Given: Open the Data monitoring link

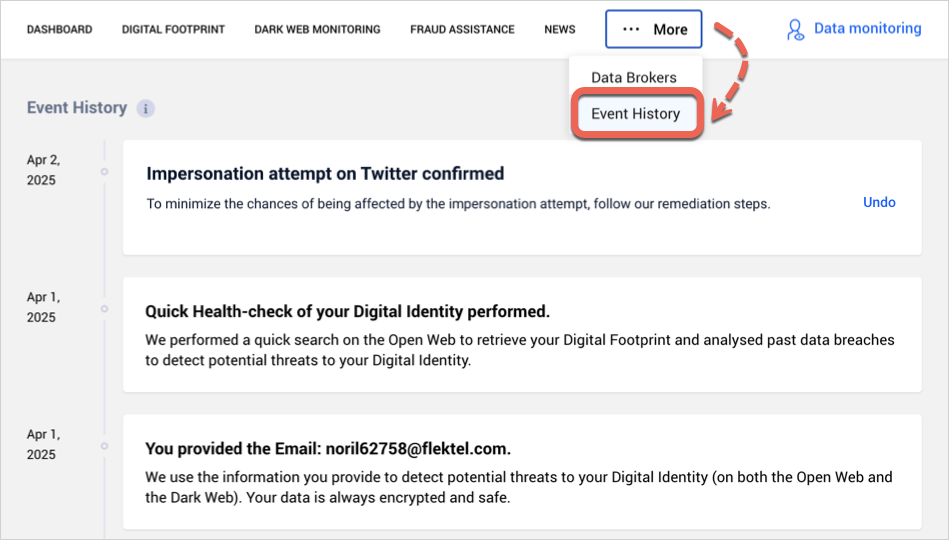Looking at the screenshot, I should (x=867, y=28).
